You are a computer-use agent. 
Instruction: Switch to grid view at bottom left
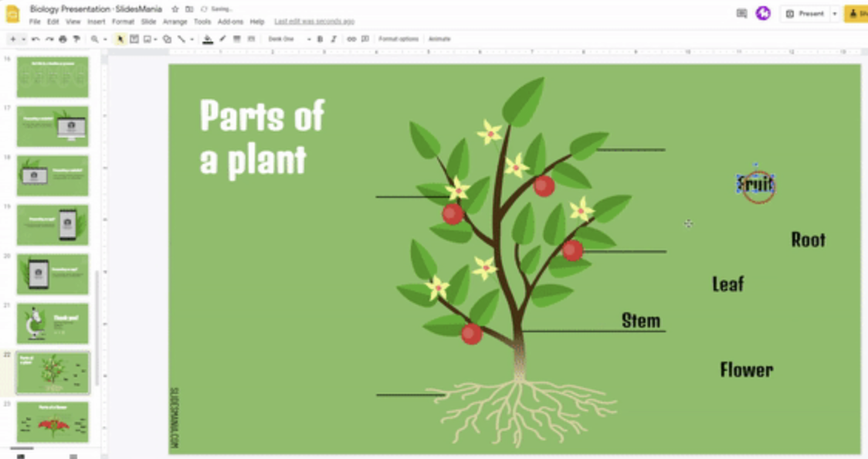pyautogui.click(x=73, y=456)
